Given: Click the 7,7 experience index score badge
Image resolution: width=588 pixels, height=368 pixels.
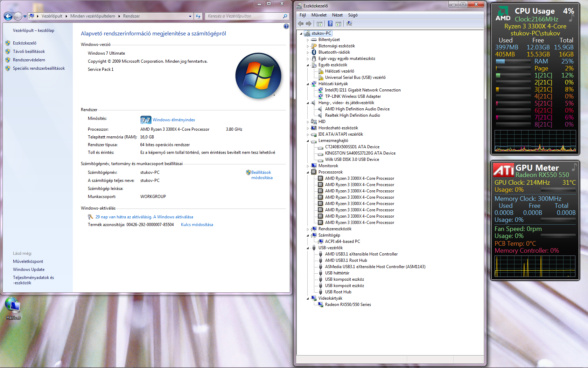Looking at the screenshot, I should 146,120.
